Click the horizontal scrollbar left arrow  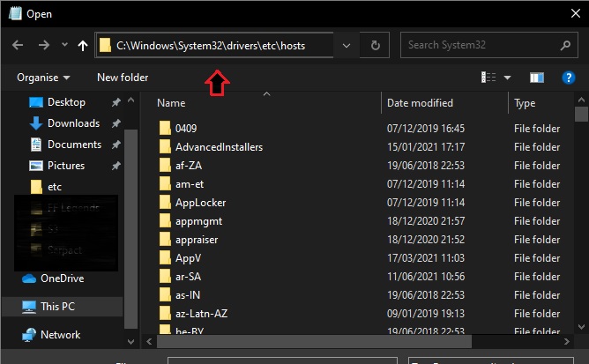click(x=149, y=341)
